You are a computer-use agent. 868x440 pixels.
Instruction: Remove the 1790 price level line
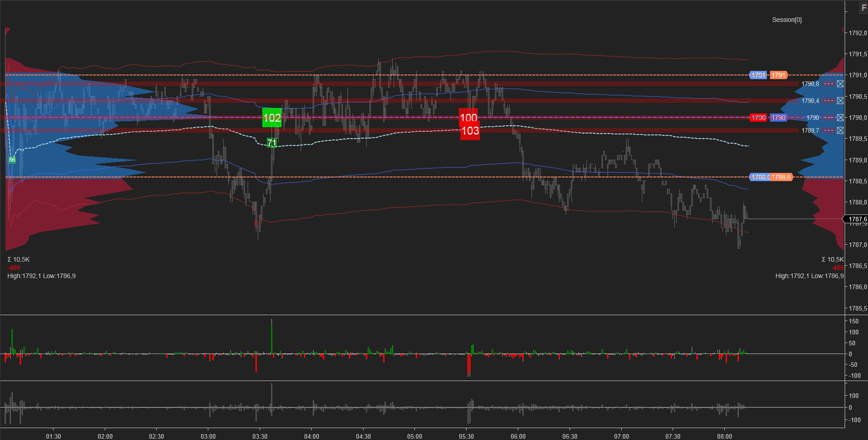coord(840,118)
